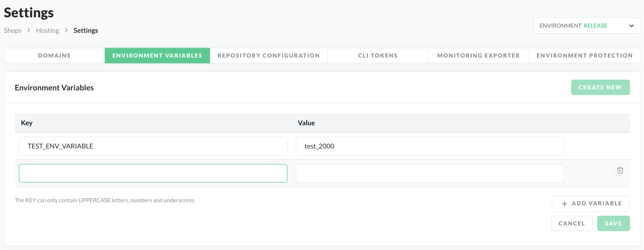
Task: Click the plus icon in Add Variable
Action: click(564, 204)
